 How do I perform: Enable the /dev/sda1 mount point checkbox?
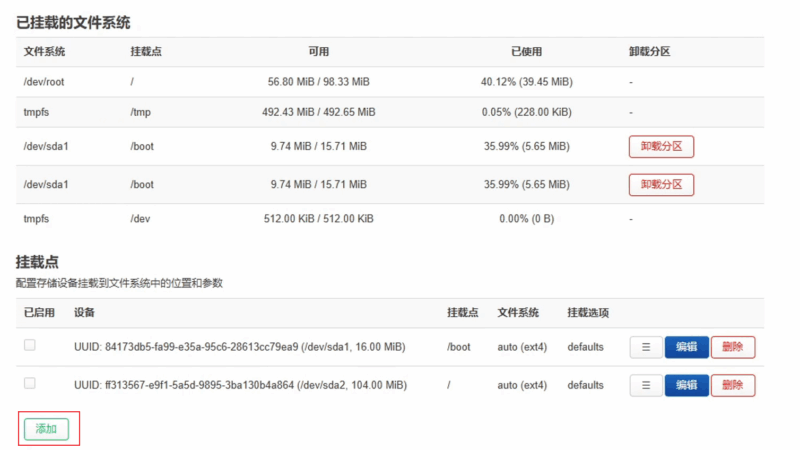(x=30, y=345)
